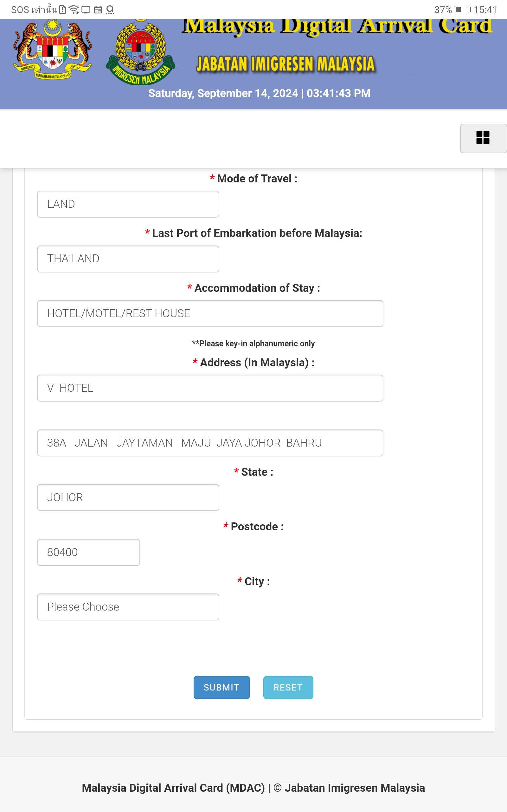Tap the MDAC footer copyright text
Image resolution: width=507 pixels, height=812 pixels.
253,788
